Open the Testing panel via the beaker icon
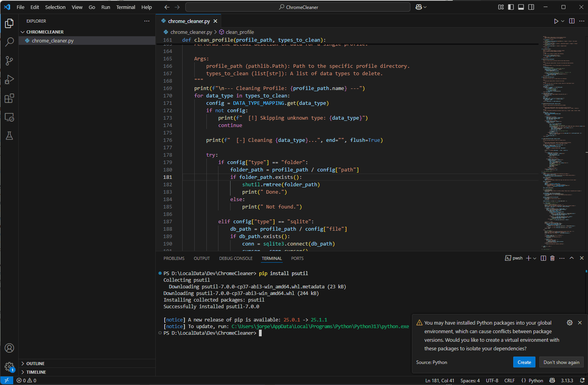 coord(9,135)
